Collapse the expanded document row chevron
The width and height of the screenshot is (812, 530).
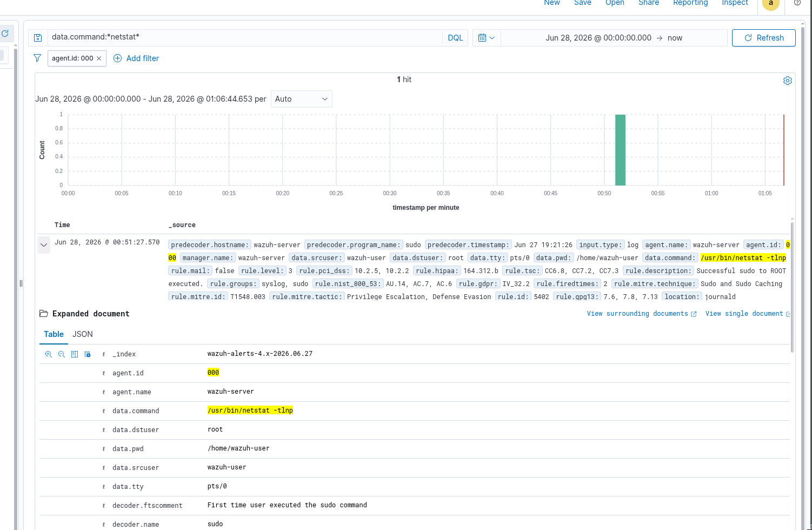click(x=44, y=245)
